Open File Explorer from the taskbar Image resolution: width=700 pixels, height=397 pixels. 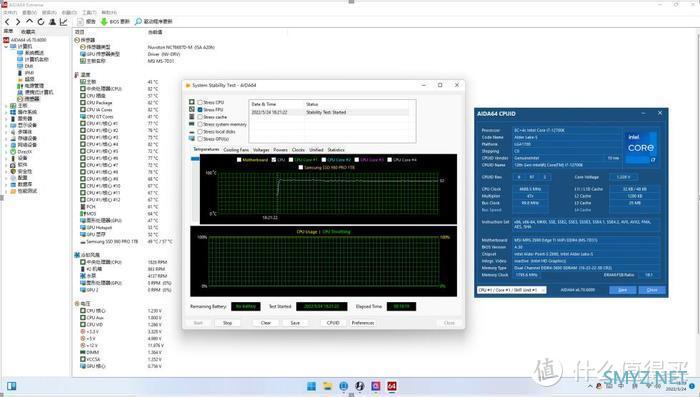pyautogui.click(x=328, y=386)
